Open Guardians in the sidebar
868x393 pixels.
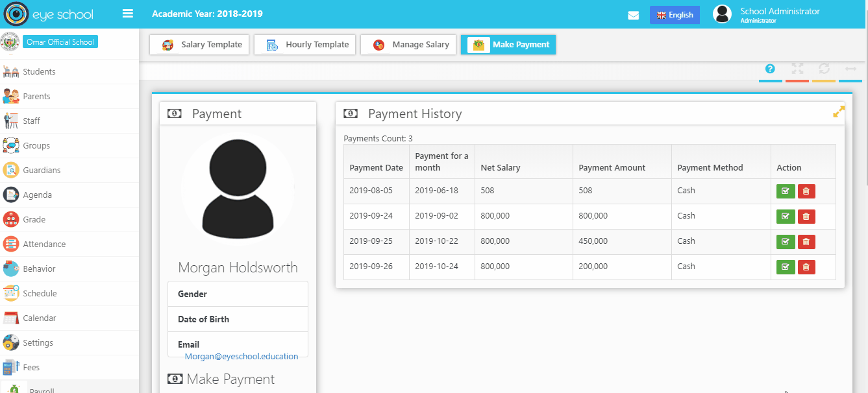tap(69, 171)
